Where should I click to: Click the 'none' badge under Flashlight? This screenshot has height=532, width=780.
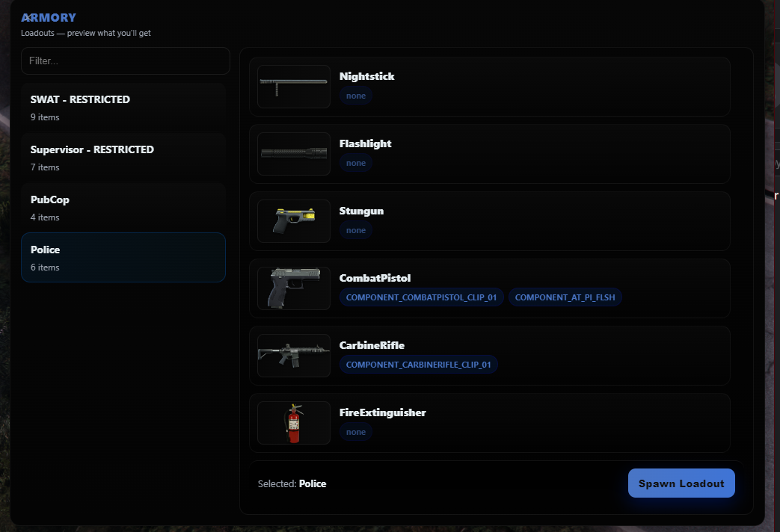[x=355, y=163]
